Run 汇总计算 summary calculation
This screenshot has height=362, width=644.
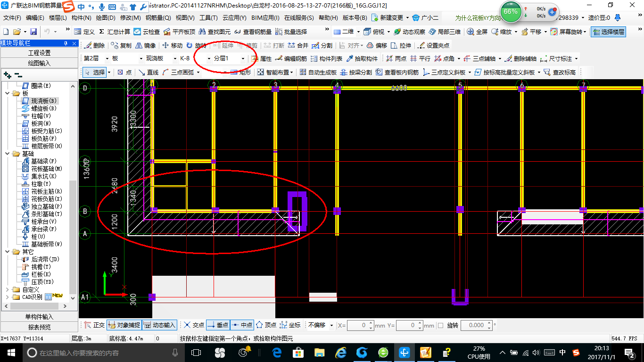(x=114, y=32)
